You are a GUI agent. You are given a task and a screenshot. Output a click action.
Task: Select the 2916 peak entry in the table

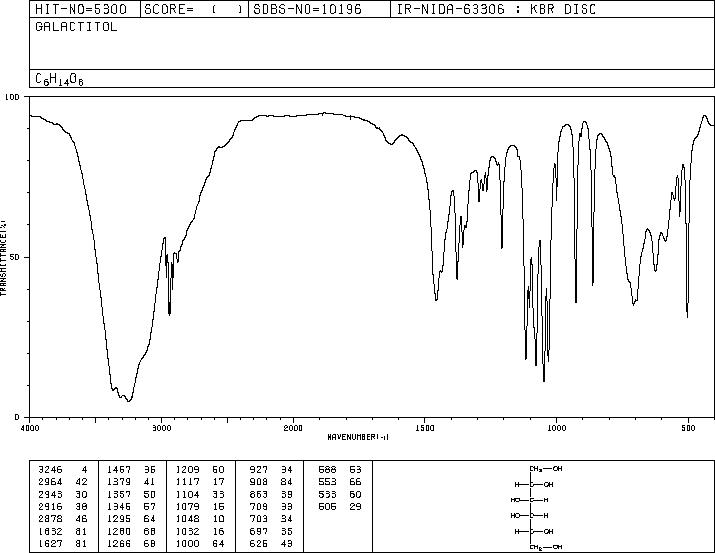(63, 506)
